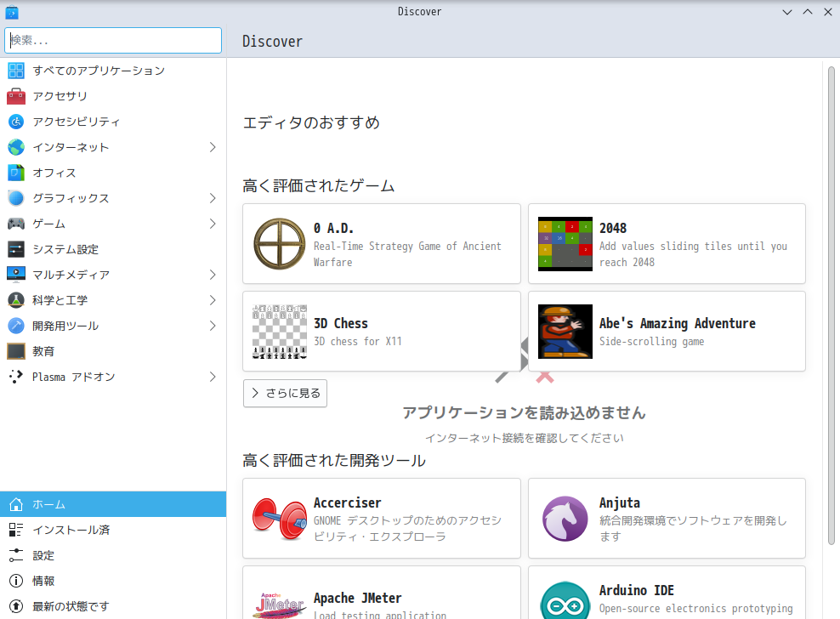Click the ホーム house icon
The width and height of the screenshot is (840, 619).
point(16,504)
